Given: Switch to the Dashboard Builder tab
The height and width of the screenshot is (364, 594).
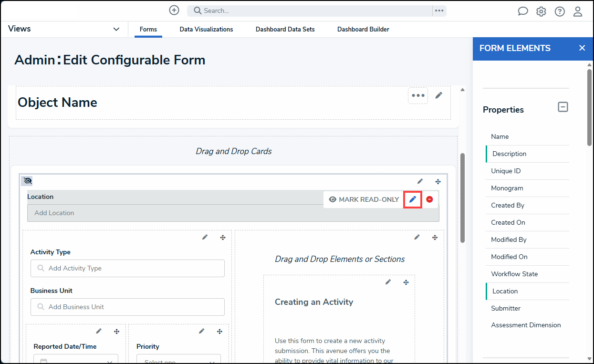Looking at the screenshot, I should pyautogui.click(x=363, y=29).
